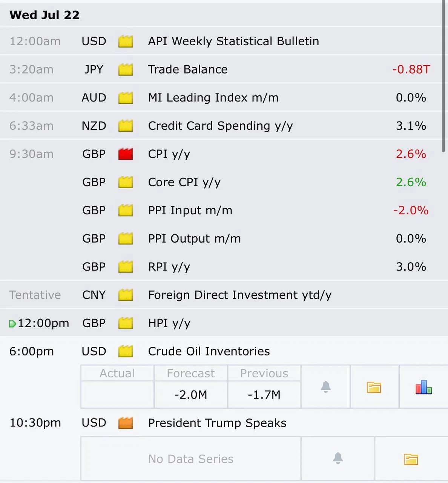Open the API Weekly Statistical Bulletin event
Viewport: 448px width, 483px height.
[224, 41]
